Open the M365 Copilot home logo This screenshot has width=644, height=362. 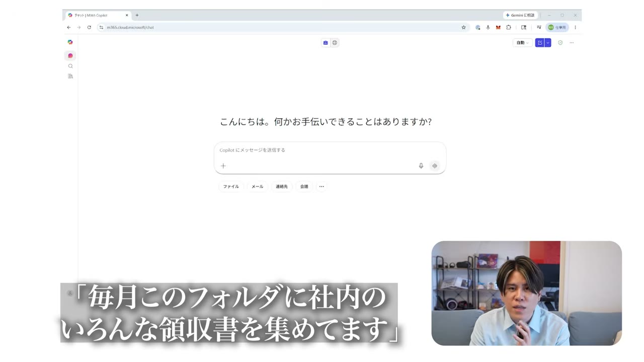click(x=70, y=42)
